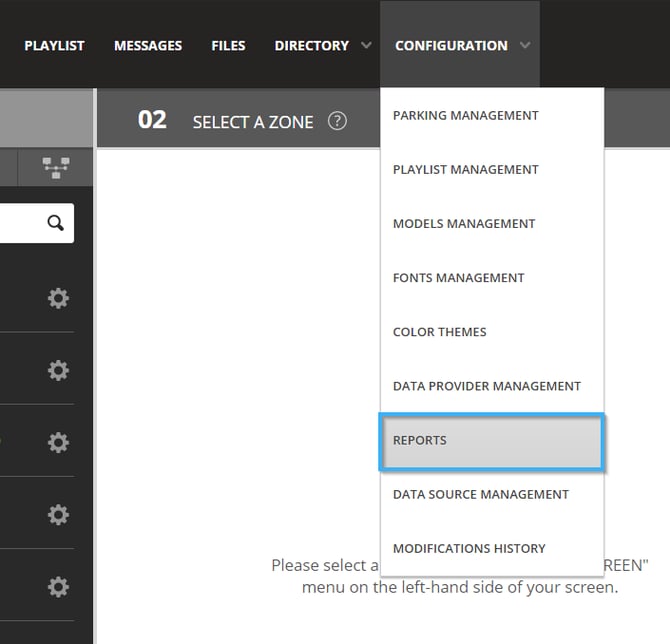Viewport: 670px width, 644px height.
Task: Go to the Playlist tab
Action: pyautogui.click(x=54, y=46)
